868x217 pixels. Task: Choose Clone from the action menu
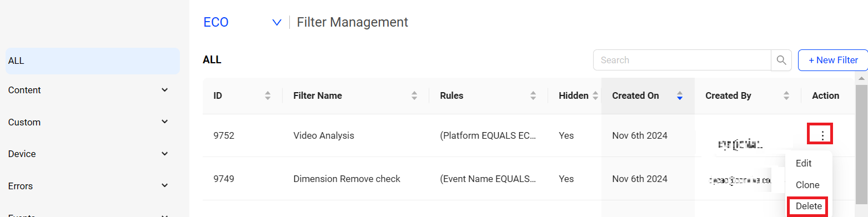807,185
